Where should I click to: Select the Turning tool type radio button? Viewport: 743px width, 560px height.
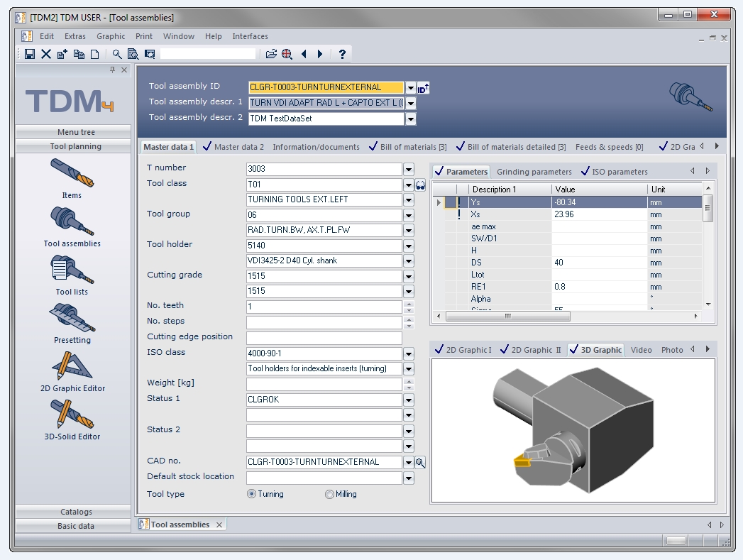[x=251, y=495]
